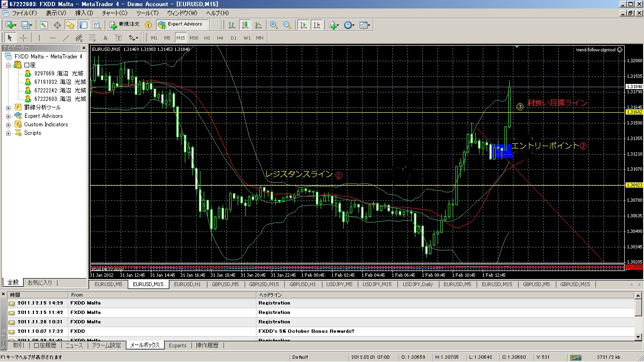Toggle the Chart Shift option

click(x=316, y=25)
